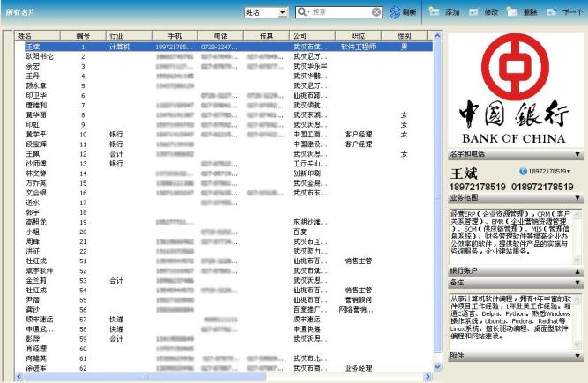Screen dimensions: 588x383
Task: Select the 黄华平 row in the list
Action: (37, 134)
